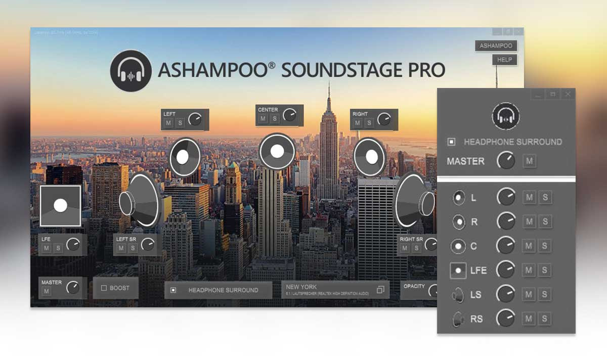The height and width of the screenshot is (364, 607).
Task: Open the New York location window icon
Action: (380, 290)
